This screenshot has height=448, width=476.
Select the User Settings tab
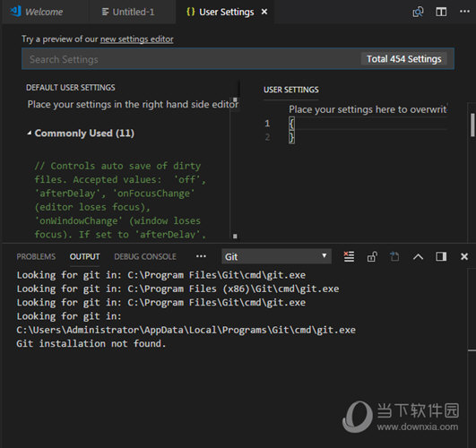[226, 12]
